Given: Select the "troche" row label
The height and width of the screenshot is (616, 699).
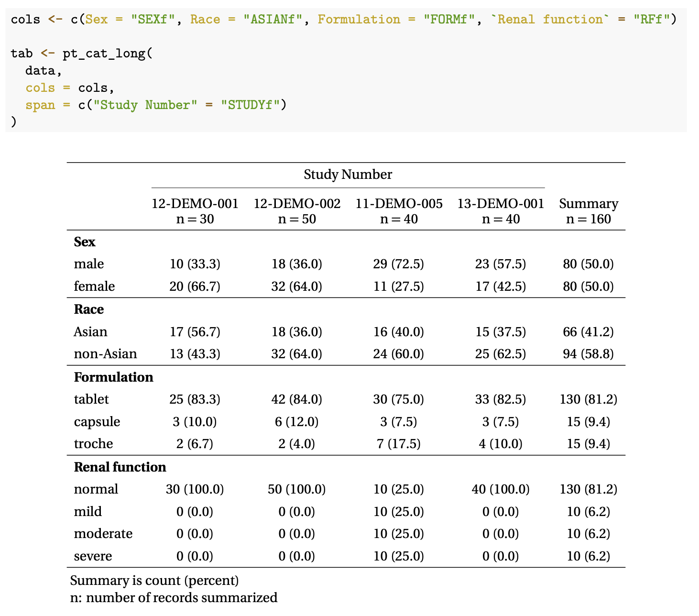Looking at the screenshot, I should click(93, 444).
